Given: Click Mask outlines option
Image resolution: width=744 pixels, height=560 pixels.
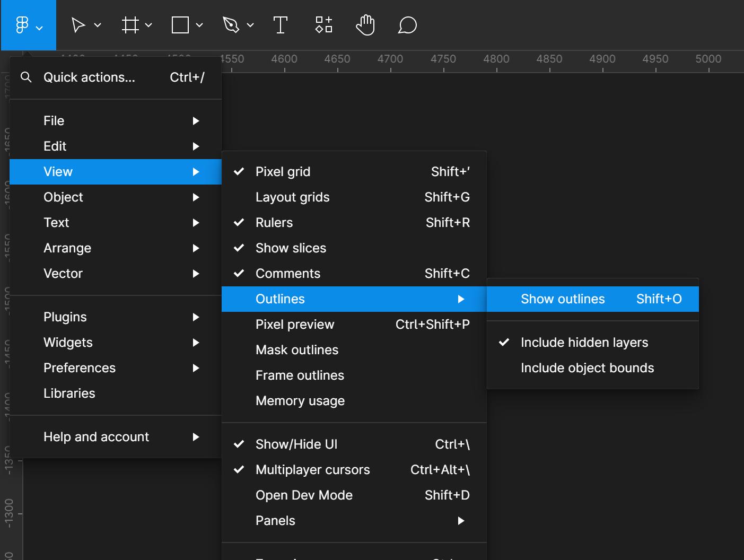Looking at the screenshot, I should pyautogui.click(x=354, y=350).
